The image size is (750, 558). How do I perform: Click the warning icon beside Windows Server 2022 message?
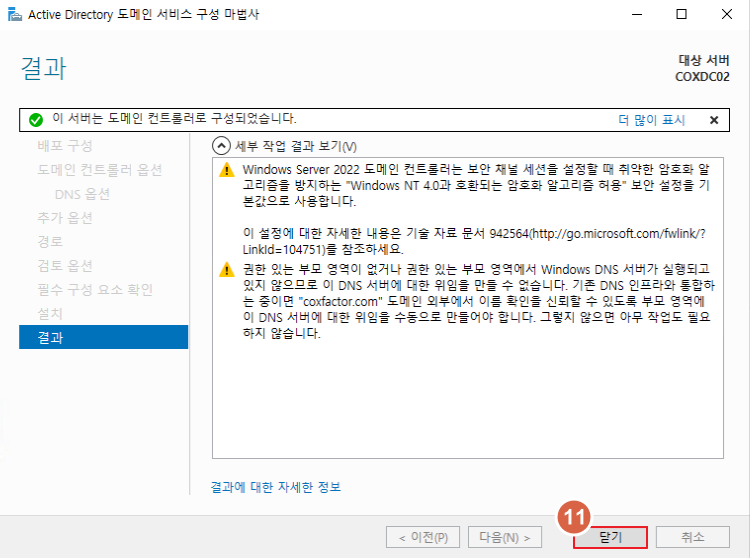click(x=226, y=170)
